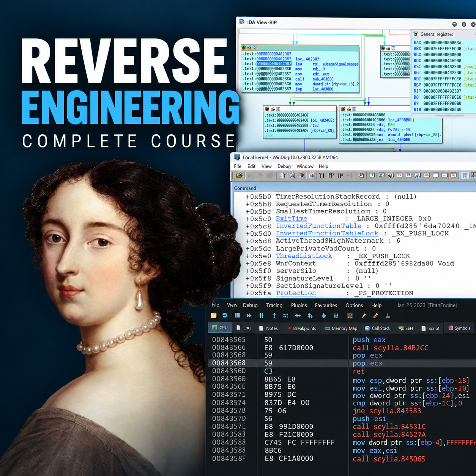The image size is (476, 476).
Task: Select address 00843571 in x64dbg
Action: pyautogui.click(x=229, y=395)
